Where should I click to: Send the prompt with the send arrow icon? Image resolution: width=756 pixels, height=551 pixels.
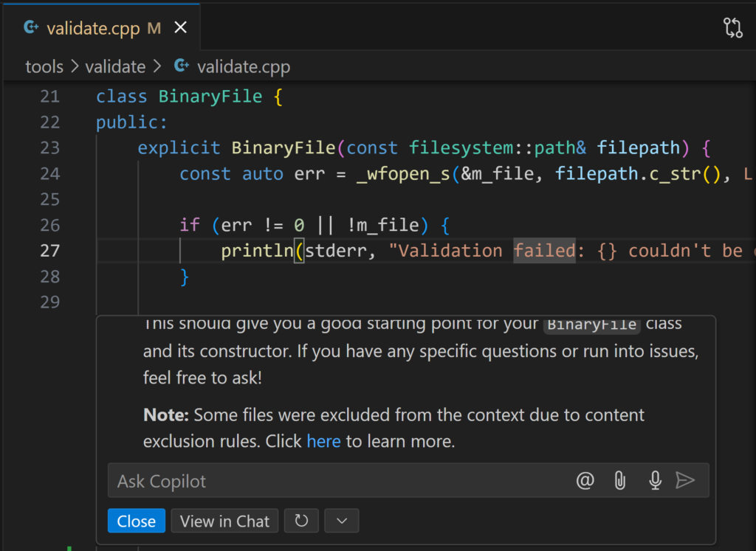[x=687, y=480]
